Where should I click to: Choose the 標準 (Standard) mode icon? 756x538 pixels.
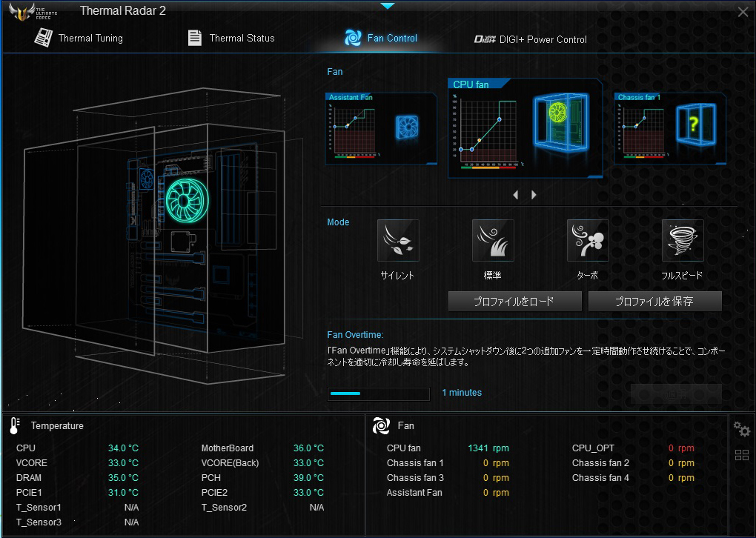[x=493, y=241]
